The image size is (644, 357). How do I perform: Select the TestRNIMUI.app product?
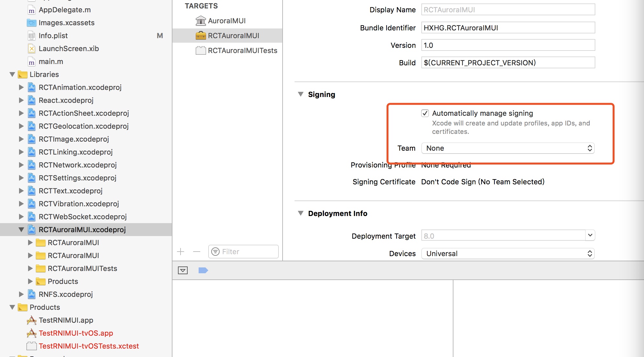(x=66, y=320)
